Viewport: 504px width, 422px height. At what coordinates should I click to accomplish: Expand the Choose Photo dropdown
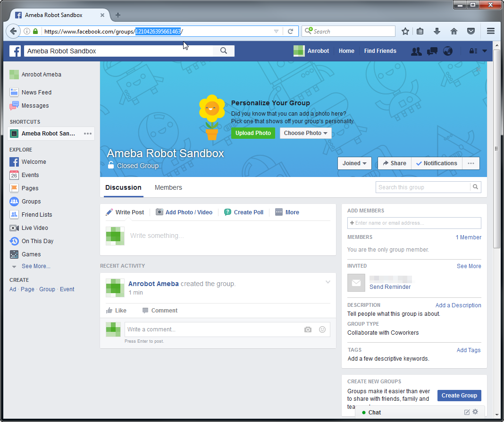(x=305, y=133)
